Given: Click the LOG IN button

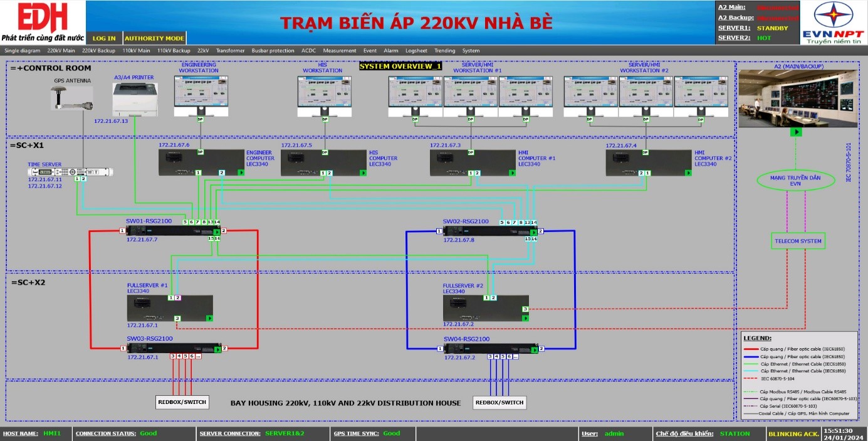Looking at the screenshot, I should tap(104, 38).
